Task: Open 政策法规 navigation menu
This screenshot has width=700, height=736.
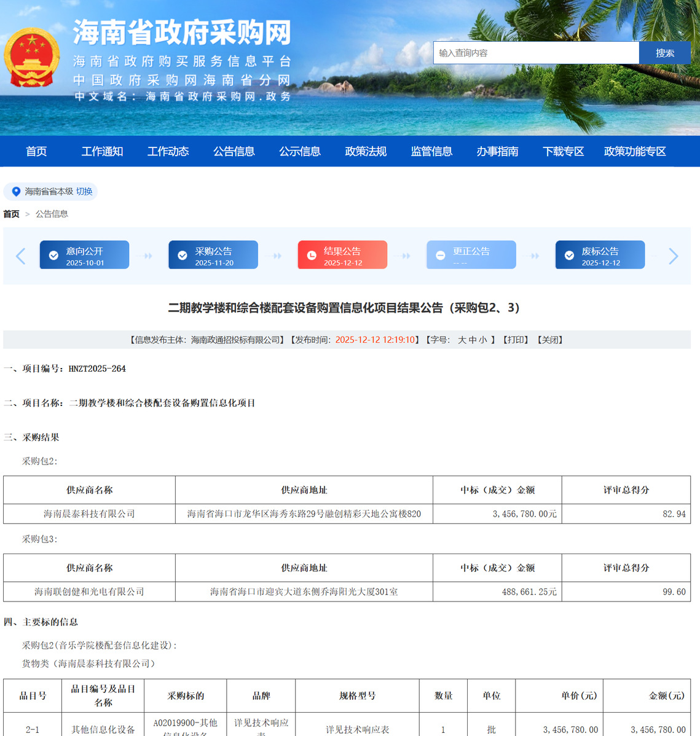Action: coord(366,151)
